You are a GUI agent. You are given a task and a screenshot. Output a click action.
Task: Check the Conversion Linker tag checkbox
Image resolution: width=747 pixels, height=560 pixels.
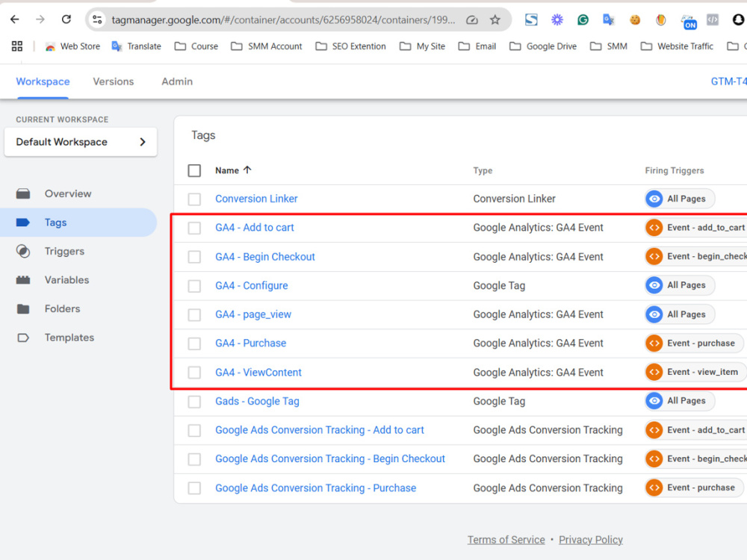[x=194, y=199]
